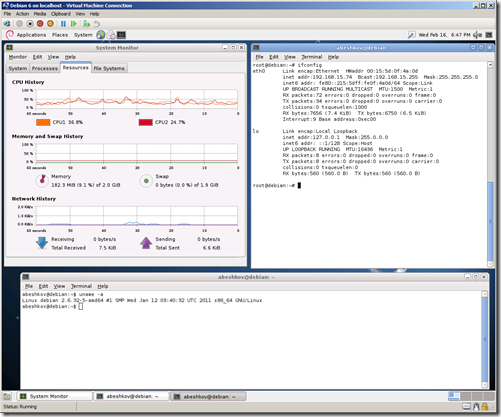Click the pen tray icon beside the clock
Viewport: 501px width, 417px height.
point(412,35)
